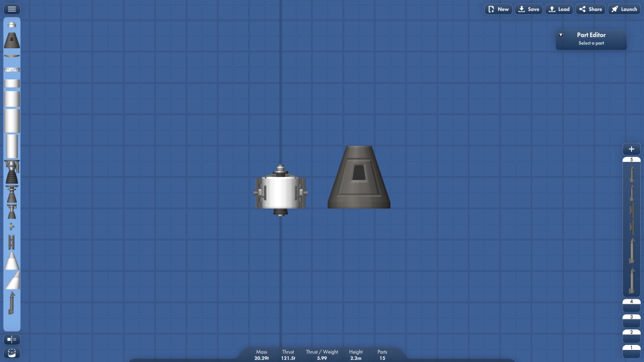Image resolution: width=644 pixels, height=362 pixels.
Task: Select the docking port atop the white tank
Action: [x=280, y=169]
